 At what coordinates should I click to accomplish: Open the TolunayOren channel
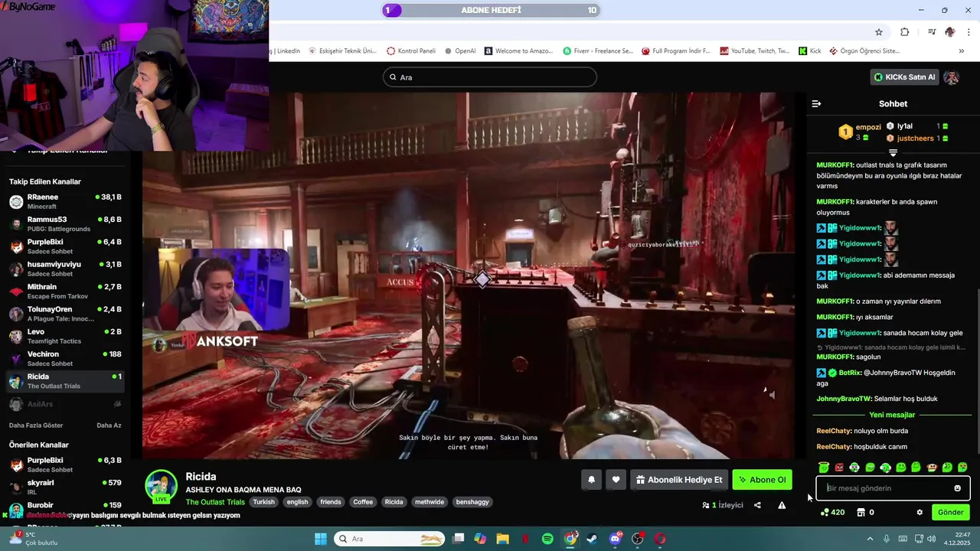point(65,314)
